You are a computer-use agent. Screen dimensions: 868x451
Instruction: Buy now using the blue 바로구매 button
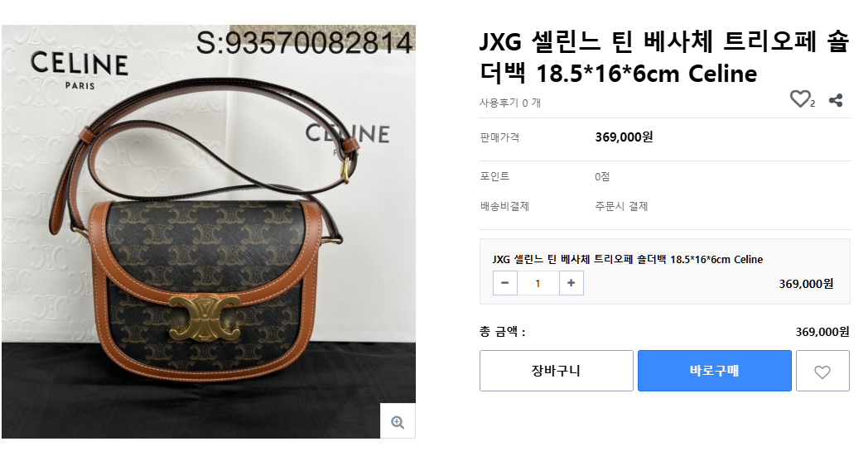714,371
